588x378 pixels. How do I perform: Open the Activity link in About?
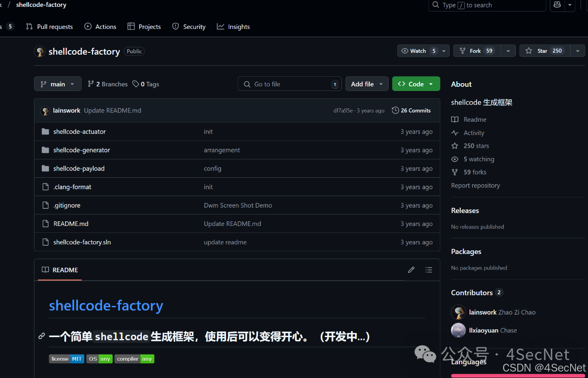coord(468,133)
